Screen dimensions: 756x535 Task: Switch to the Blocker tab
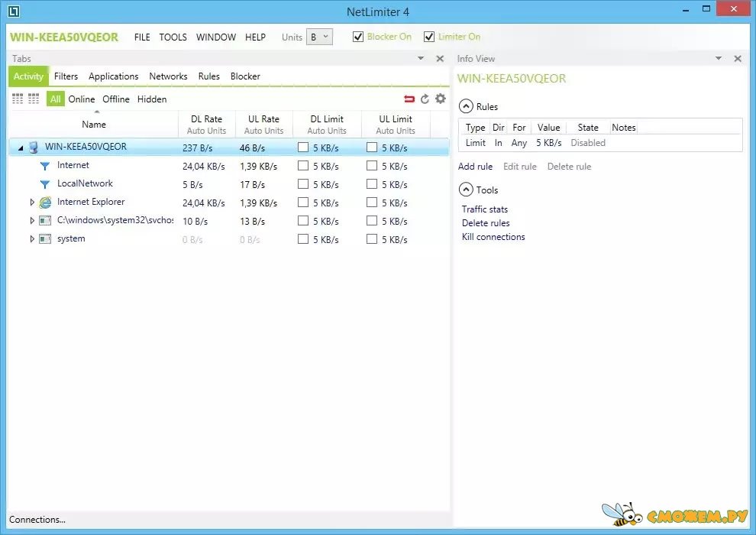pyautogui.click(x=245, y=76)
